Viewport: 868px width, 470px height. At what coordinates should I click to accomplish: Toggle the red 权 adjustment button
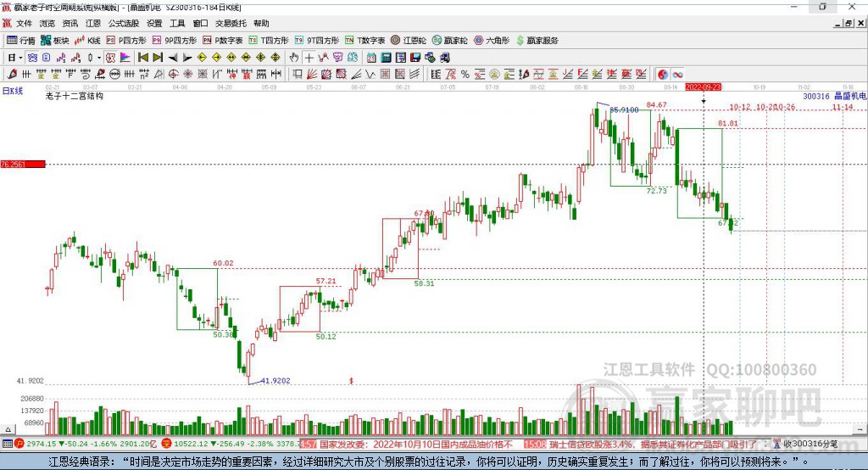pos(110,58)
